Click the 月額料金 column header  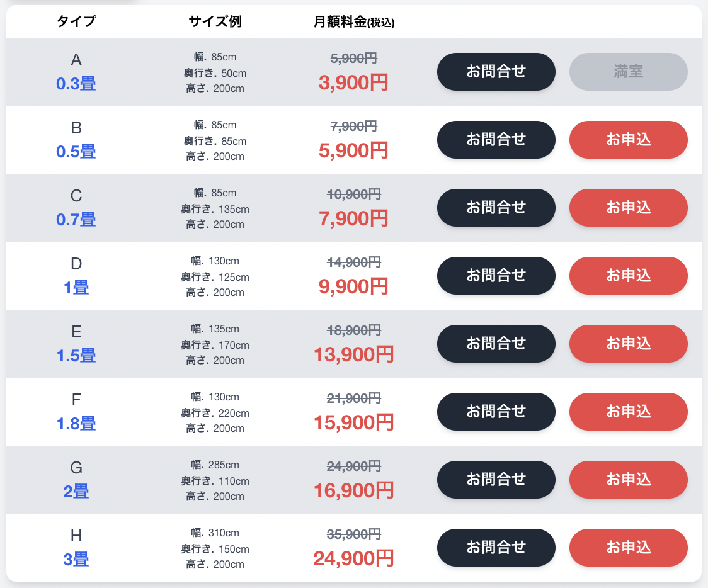tap(353, 22)
